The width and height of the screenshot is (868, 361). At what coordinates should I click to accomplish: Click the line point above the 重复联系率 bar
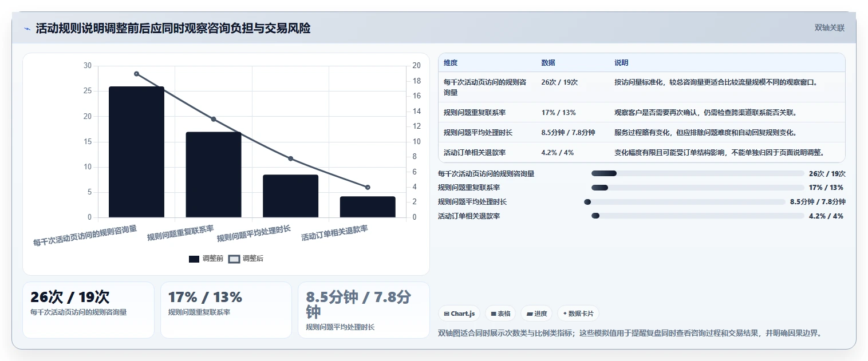pyautogui.click(x=214, y=119)
